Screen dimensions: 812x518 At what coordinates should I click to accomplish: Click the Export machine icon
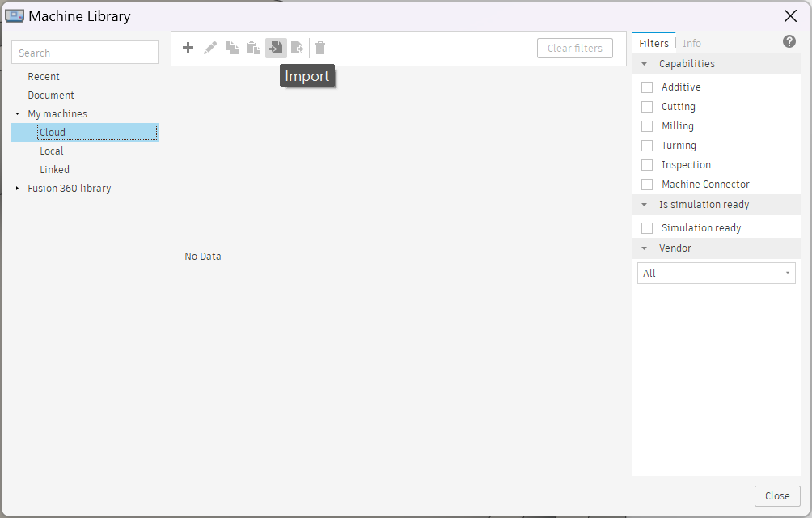298,48
